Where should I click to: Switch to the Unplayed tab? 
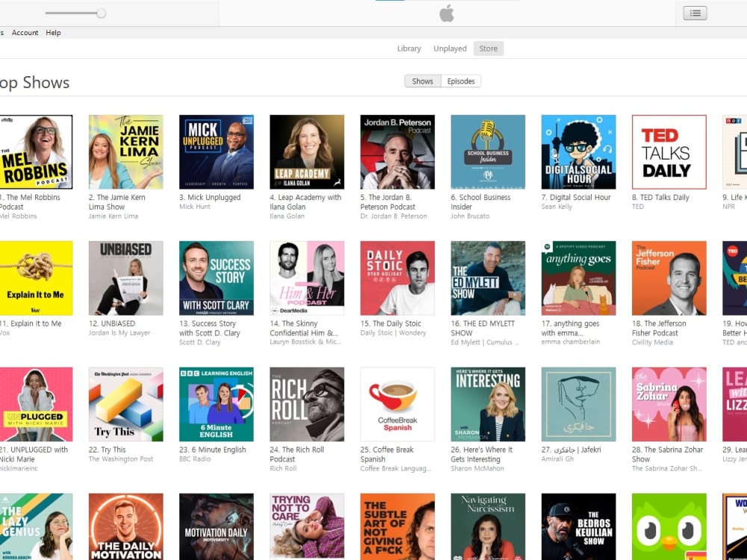coord(450,49)
